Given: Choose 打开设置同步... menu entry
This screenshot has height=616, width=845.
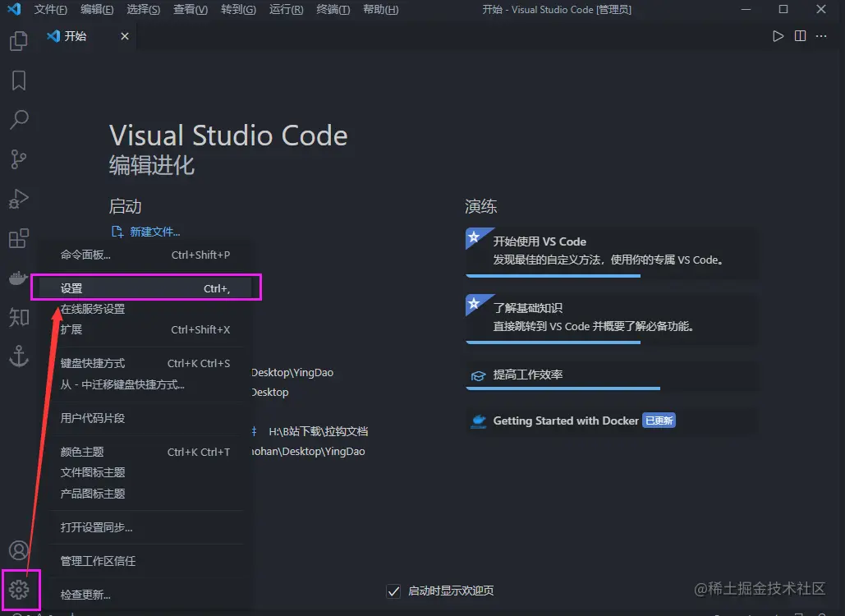Looking at the screenshot, I should (x=145, y=527).
